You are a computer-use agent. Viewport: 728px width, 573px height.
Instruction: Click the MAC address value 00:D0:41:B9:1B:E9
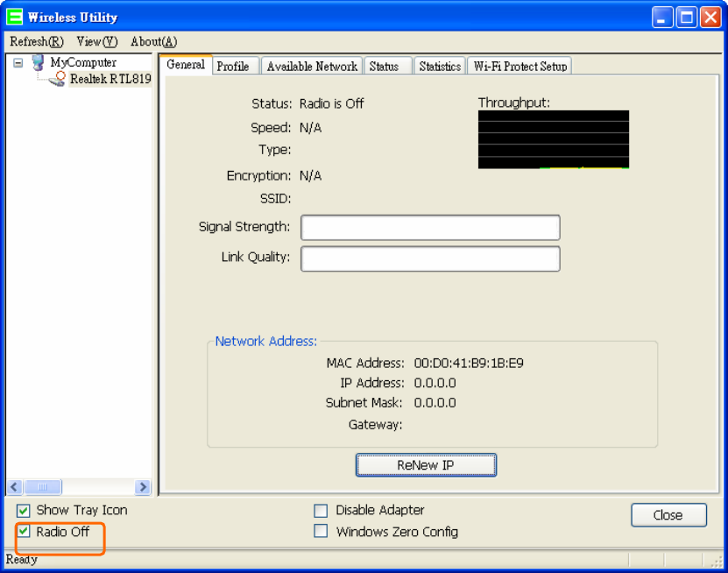tap(469, 363)
